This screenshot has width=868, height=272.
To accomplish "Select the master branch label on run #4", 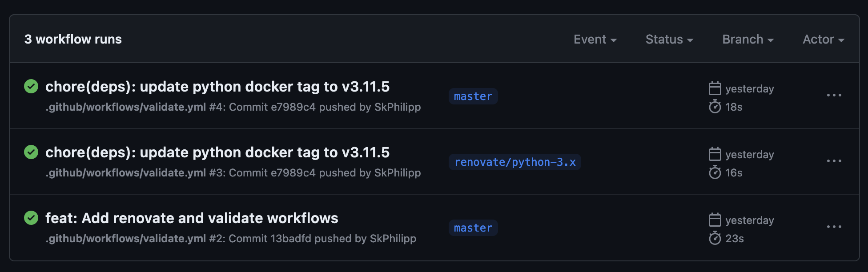I will click(473, 96).
